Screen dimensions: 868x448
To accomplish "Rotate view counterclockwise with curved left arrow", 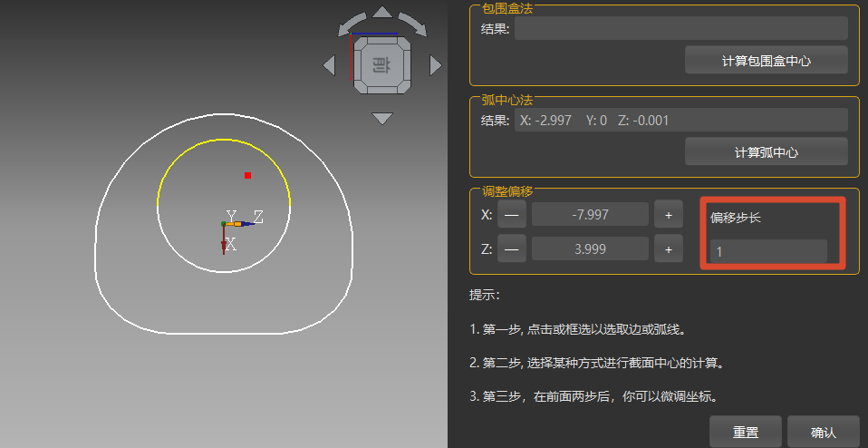I will tap(351, 24).
